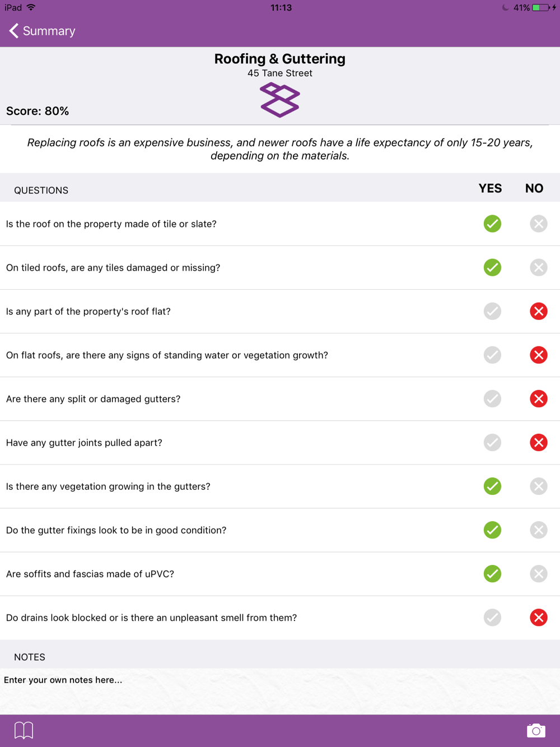Tap the Roofing & Guttering title
560x747 pixels.
(280, 59)
